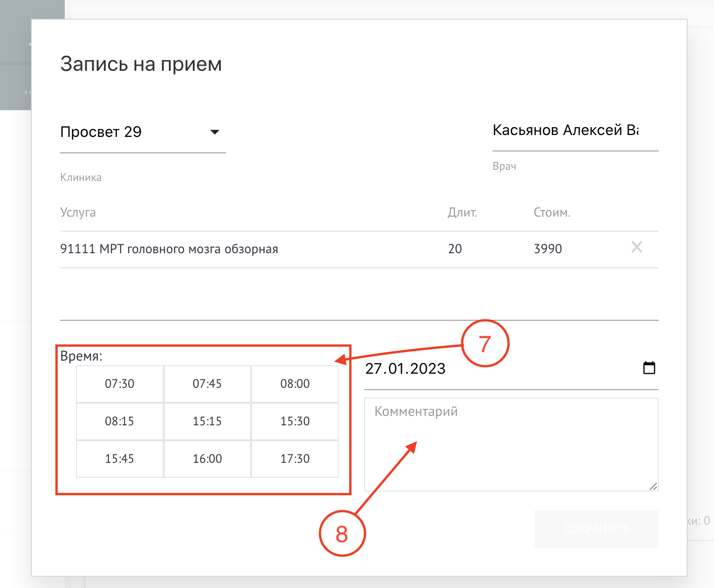Viewport: 714px width, 588px height.
Task: Click the Услуга column header
Action: pos(78,212)
